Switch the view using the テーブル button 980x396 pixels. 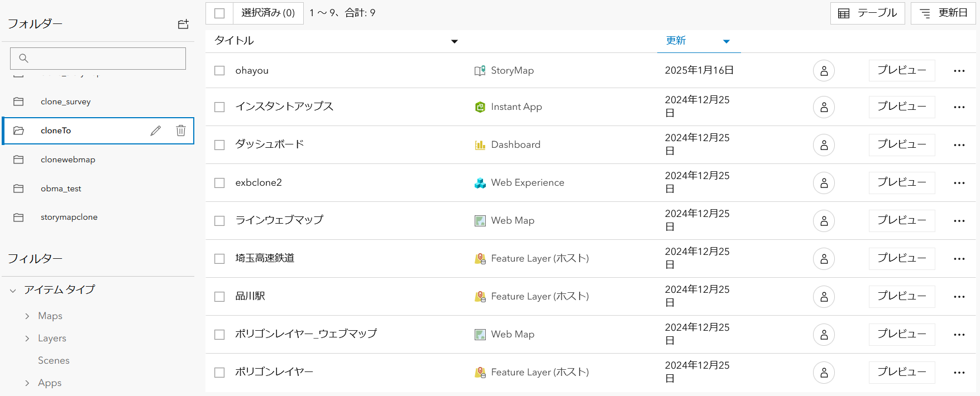867,13
